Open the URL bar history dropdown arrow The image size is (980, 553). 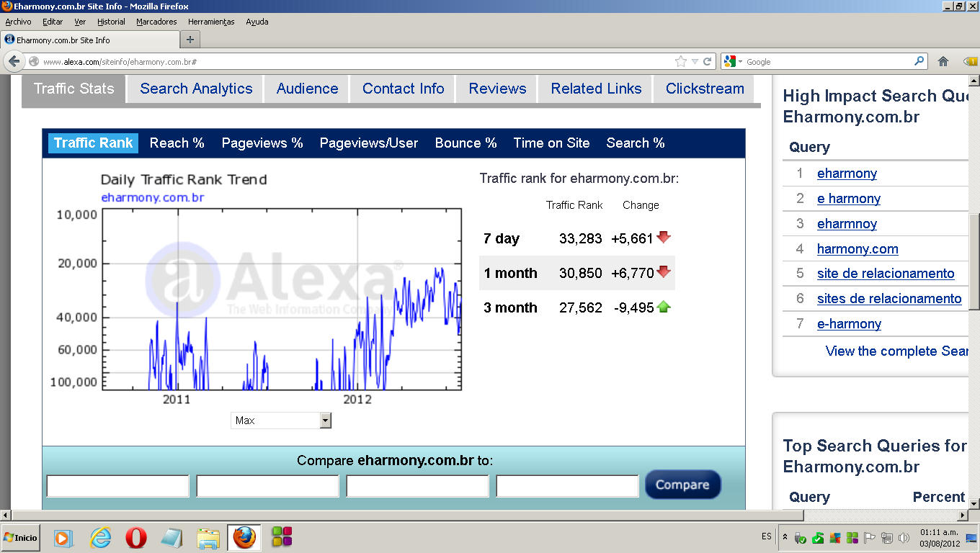[695, 62]
